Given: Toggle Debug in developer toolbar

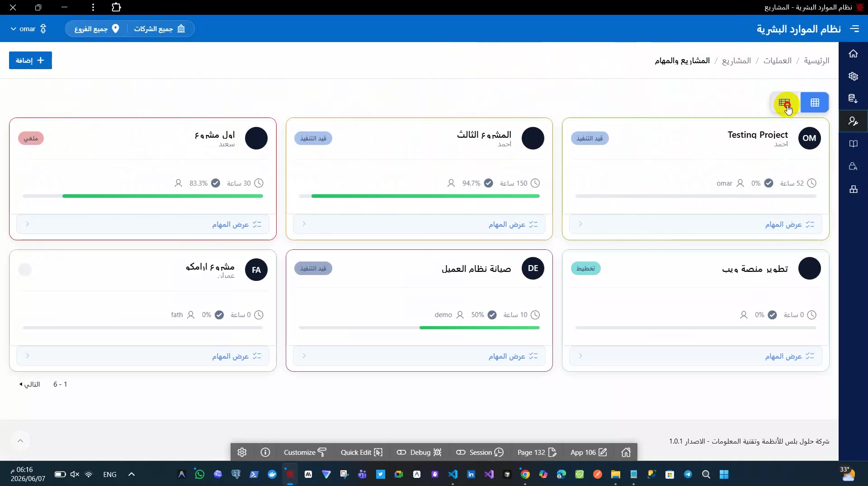Looking at the screenshot, I should coord(419,452).
